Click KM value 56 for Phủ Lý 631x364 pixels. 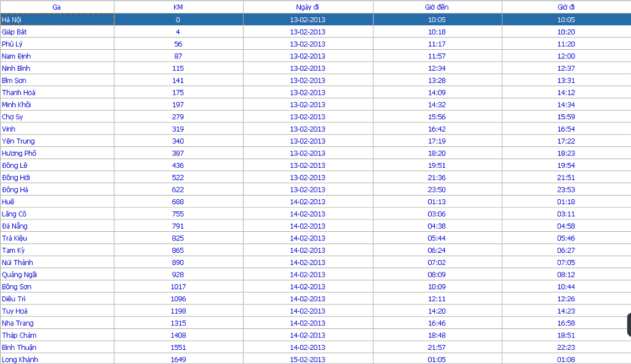click(x=178, y=44)
